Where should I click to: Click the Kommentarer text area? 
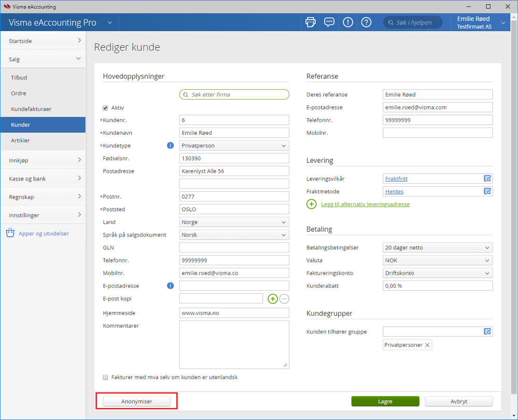point(234,344)
